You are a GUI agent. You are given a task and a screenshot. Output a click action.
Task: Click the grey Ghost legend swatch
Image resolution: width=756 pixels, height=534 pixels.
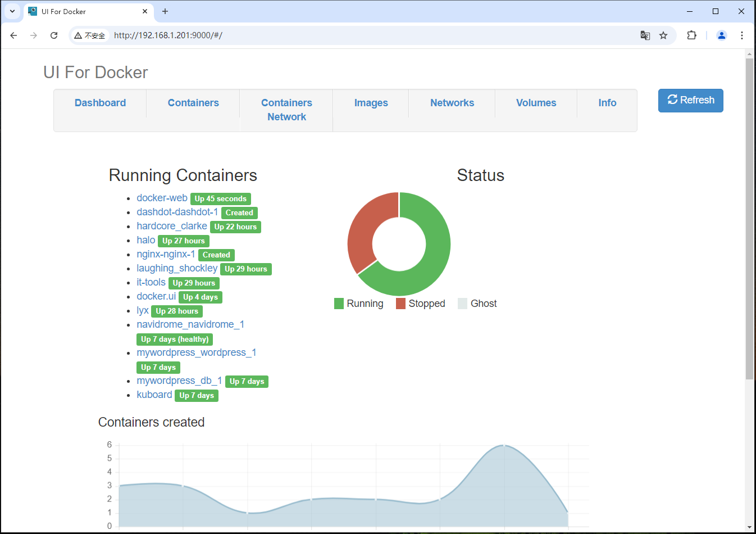pyautogui.click(x=462, y=304)
